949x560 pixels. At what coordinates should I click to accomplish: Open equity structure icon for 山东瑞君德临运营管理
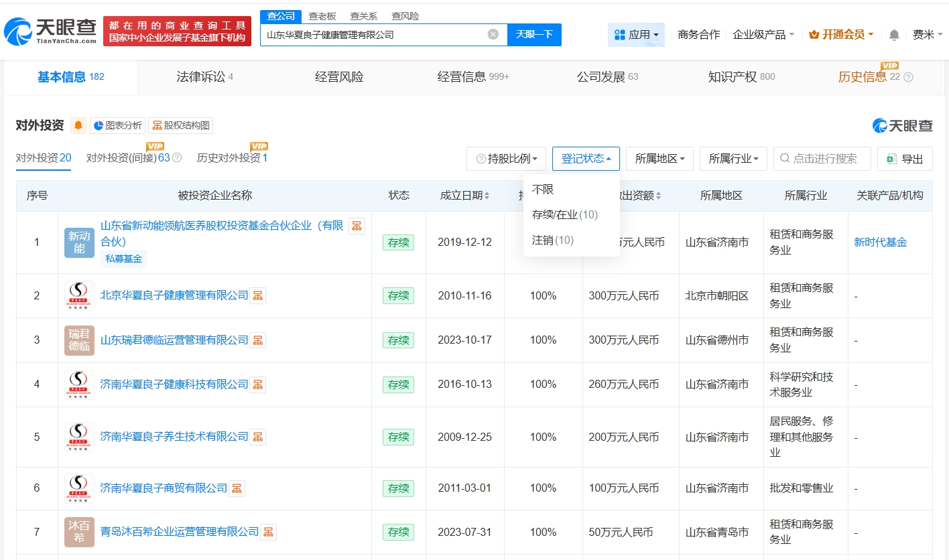coord(258,340)
